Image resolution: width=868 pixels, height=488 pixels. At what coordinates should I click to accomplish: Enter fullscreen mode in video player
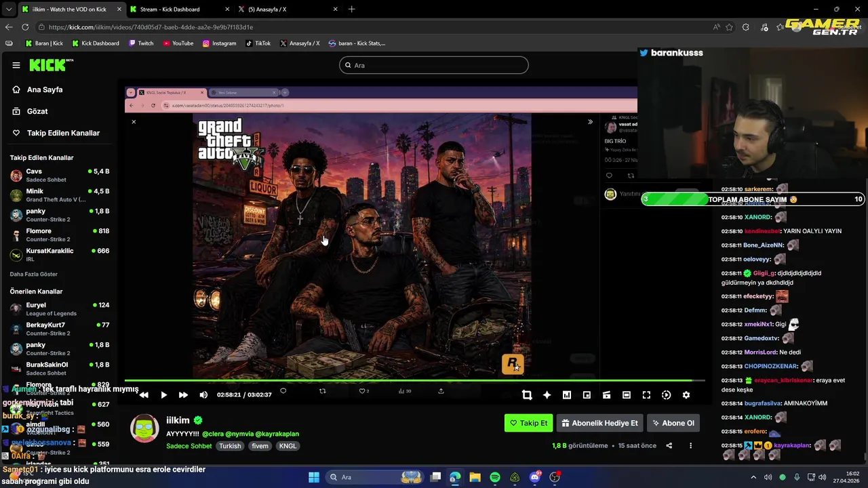pyautogui.click(x=646, y=394)
